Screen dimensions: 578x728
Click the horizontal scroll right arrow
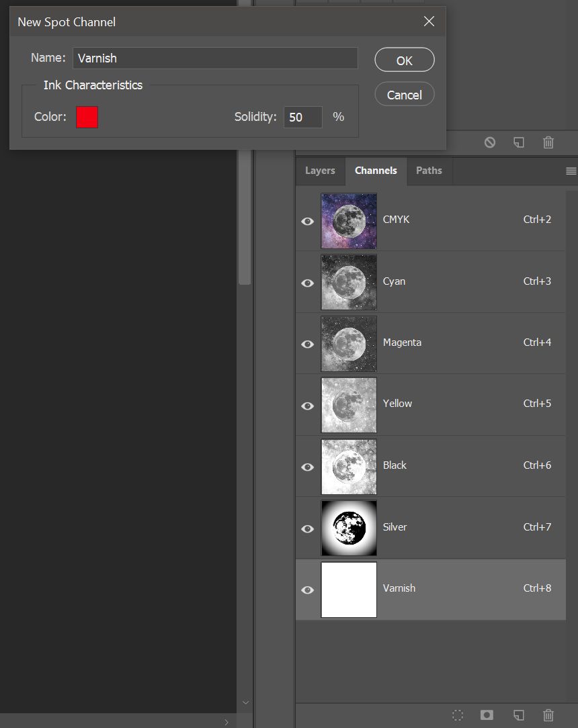click(x=226, y=722)
